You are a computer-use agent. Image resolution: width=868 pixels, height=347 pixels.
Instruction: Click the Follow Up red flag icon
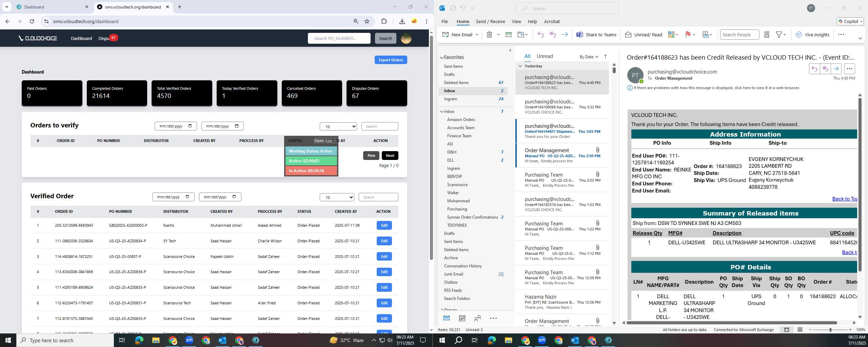point(688,35)
